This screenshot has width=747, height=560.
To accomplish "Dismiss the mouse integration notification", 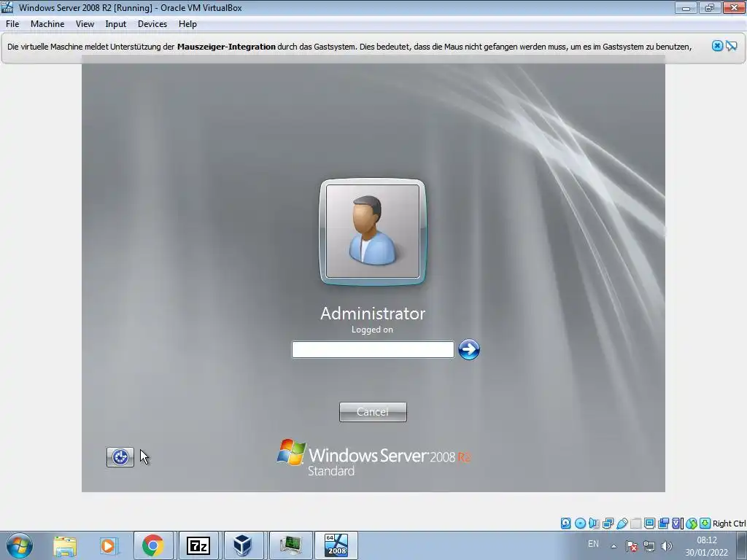I will [x=718, y=46].
